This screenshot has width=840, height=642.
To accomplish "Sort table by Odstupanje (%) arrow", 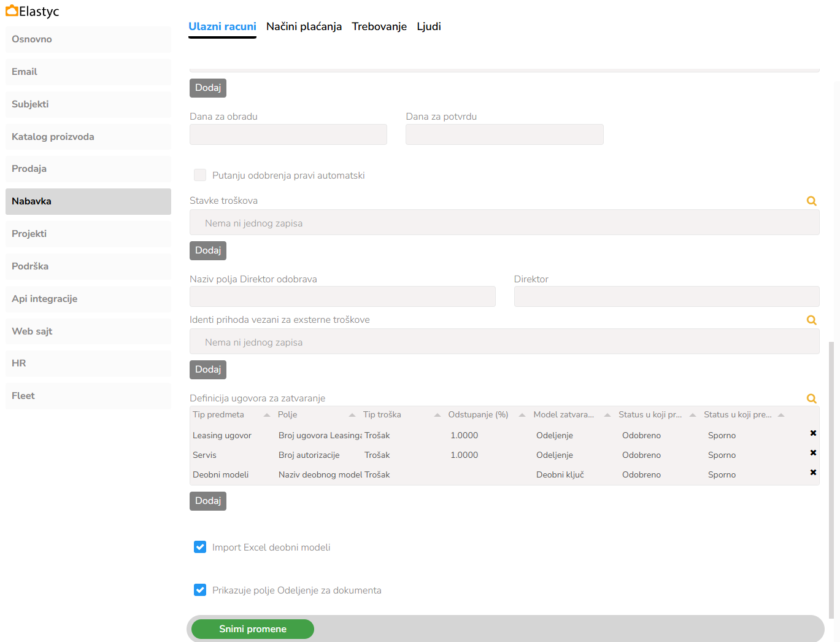I will (x=522, y=415).
